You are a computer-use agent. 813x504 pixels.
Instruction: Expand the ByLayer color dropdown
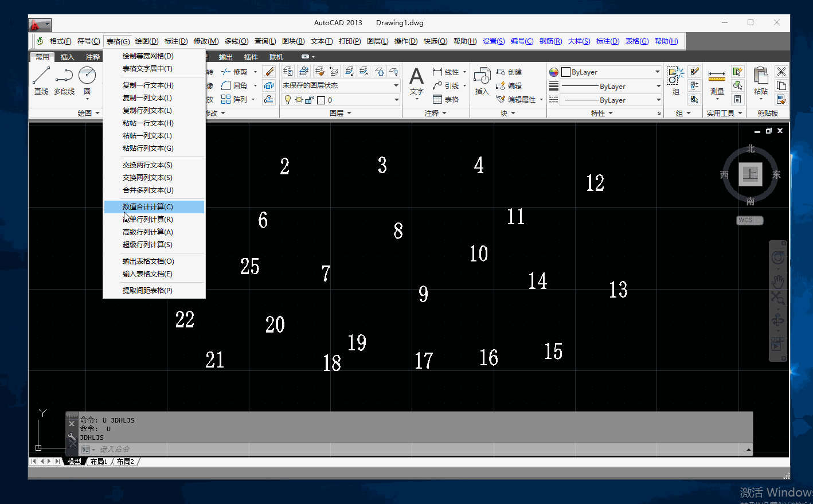click(x=657, y=72)
